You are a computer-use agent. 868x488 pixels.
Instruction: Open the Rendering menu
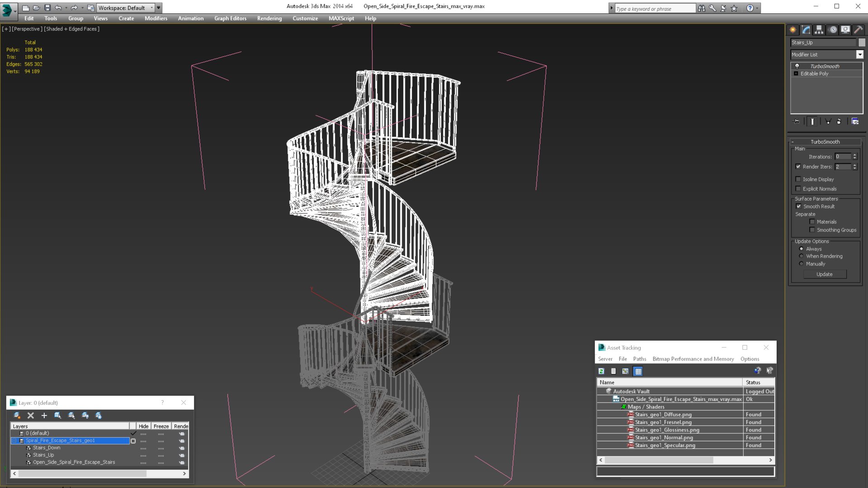pos(269,19)
